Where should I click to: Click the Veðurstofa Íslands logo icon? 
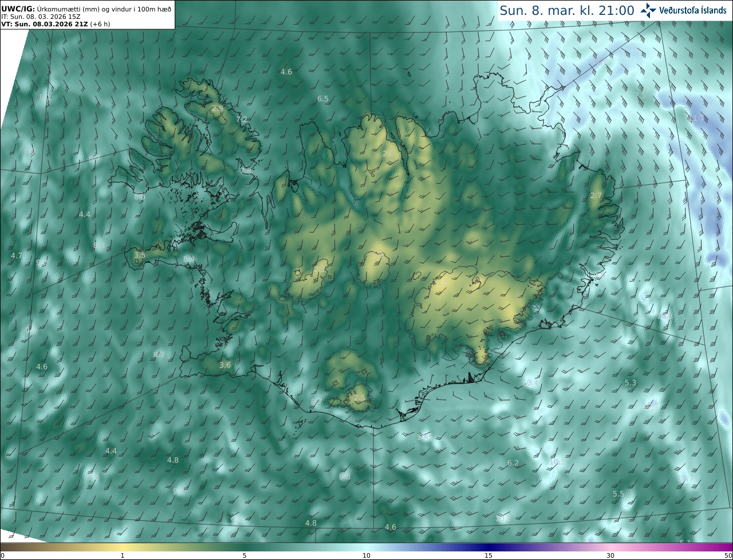tap(648, 10)
